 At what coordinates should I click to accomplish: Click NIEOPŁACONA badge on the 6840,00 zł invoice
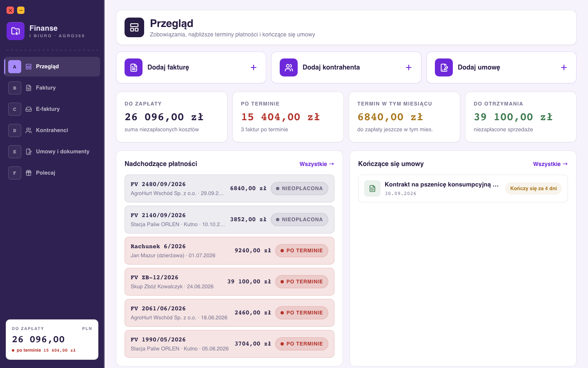point(299,188)
